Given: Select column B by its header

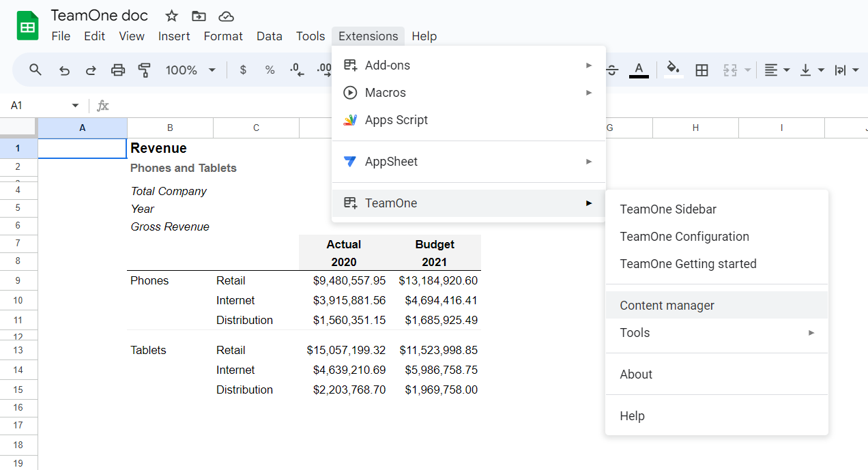Looking at the screenshot, I should (170, 128).
